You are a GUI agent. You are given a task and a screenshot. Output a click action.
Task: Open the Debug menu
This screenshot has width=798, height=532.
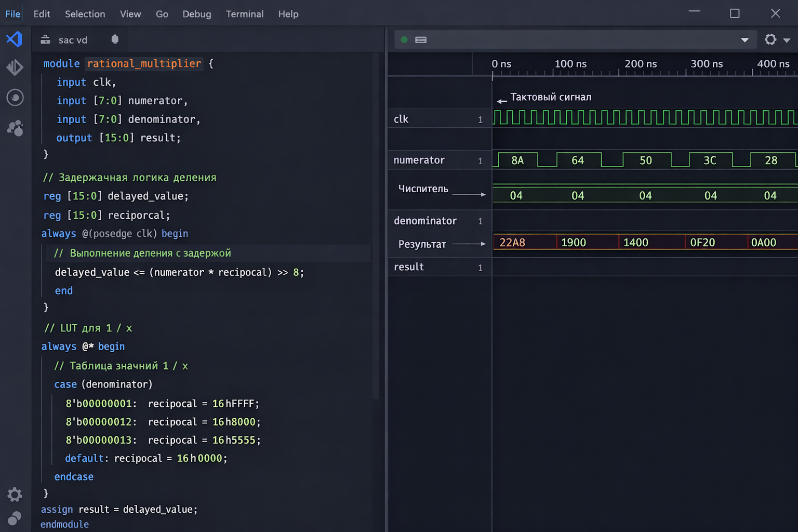(196, 14)
